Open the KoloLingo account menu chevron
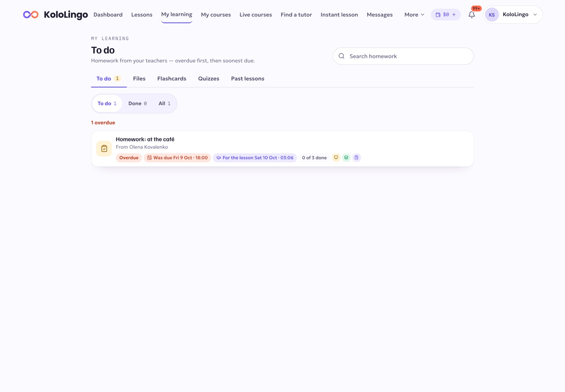The image size is (565, 392). pos(535,14)
